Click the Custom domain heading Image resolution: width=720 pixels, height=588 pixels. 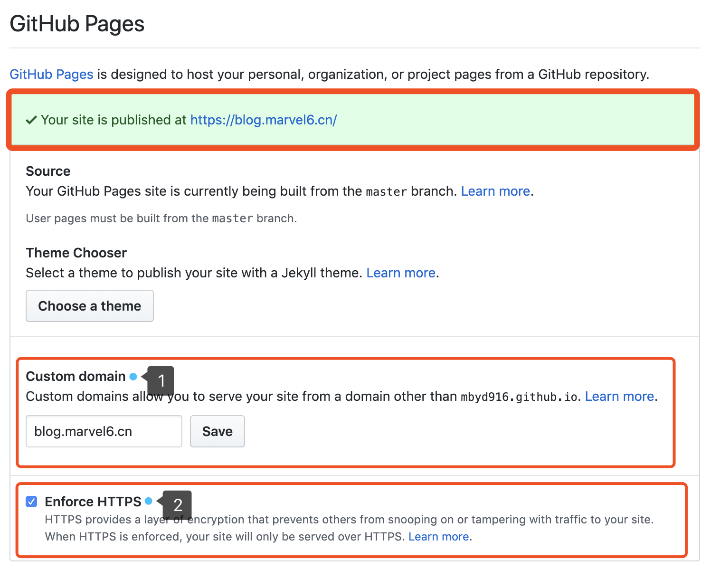76,376
